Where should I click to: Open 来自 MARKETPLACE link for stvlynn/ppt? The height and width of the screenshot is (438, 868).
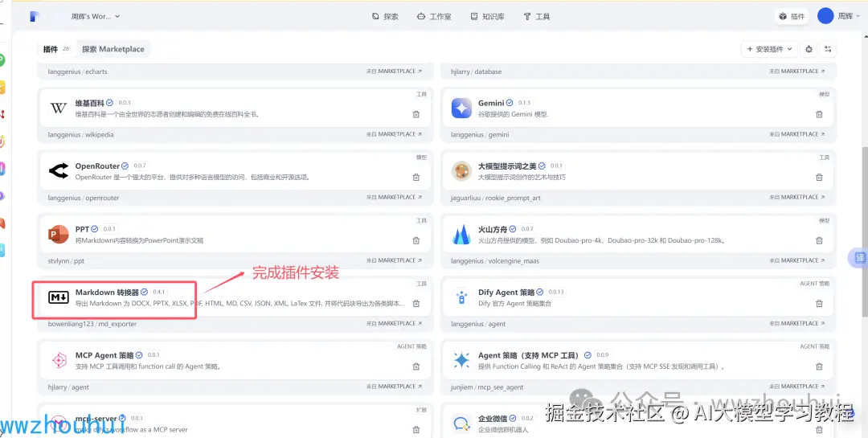pos(394,260)
